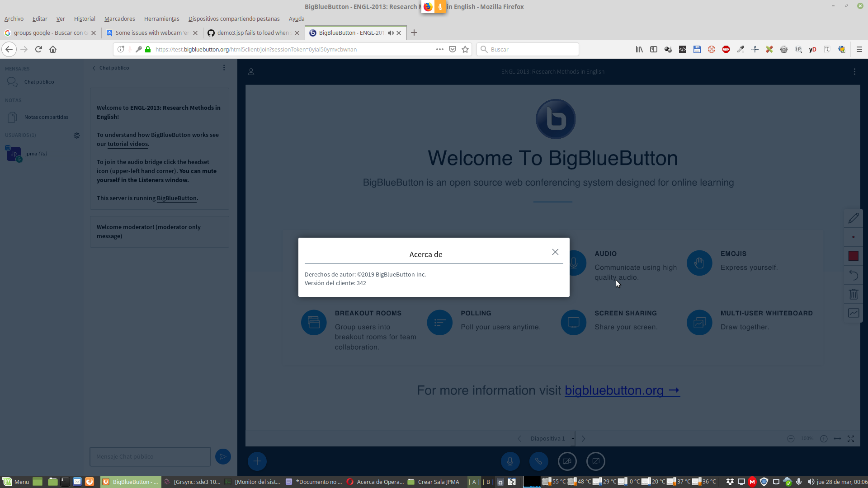Select the red annotation color swatch
Image resolution: width=868 pixels, height=488 pixels.
click(x=854, y=256)
